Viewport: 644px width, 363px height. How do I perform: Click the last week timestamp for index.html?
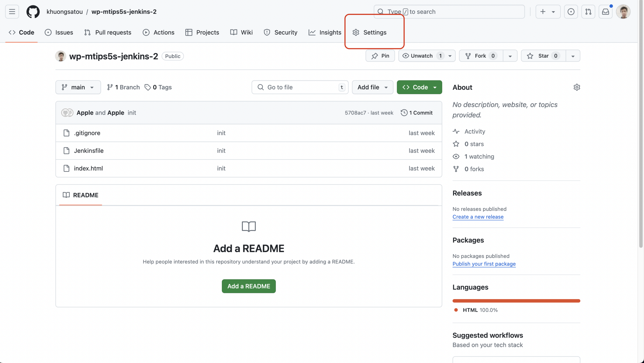click(421, 168)
